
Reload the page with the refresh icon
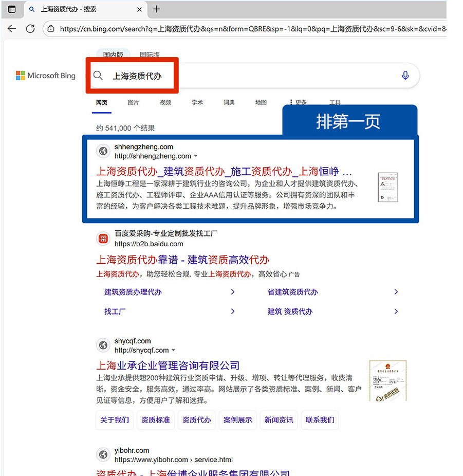pos(30,29)
